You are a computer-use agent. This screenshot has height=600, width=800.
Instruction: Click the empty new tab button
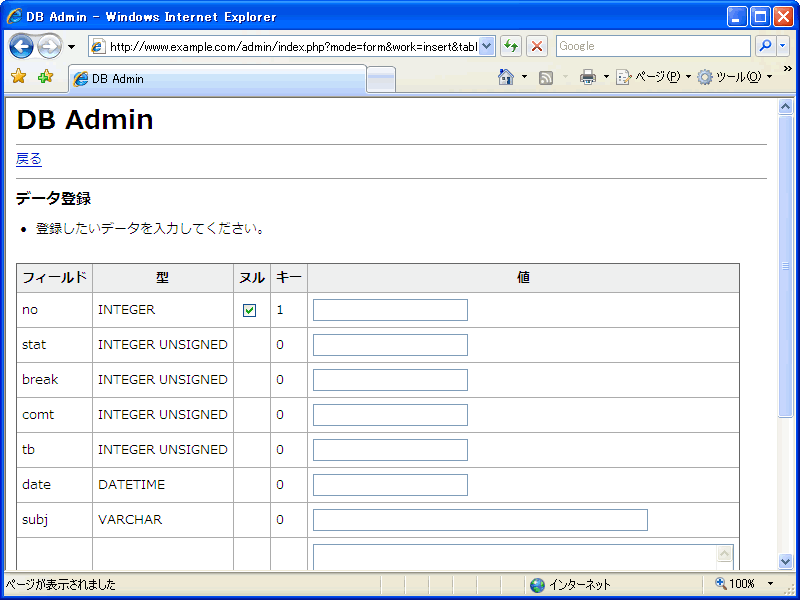point(381,79)
